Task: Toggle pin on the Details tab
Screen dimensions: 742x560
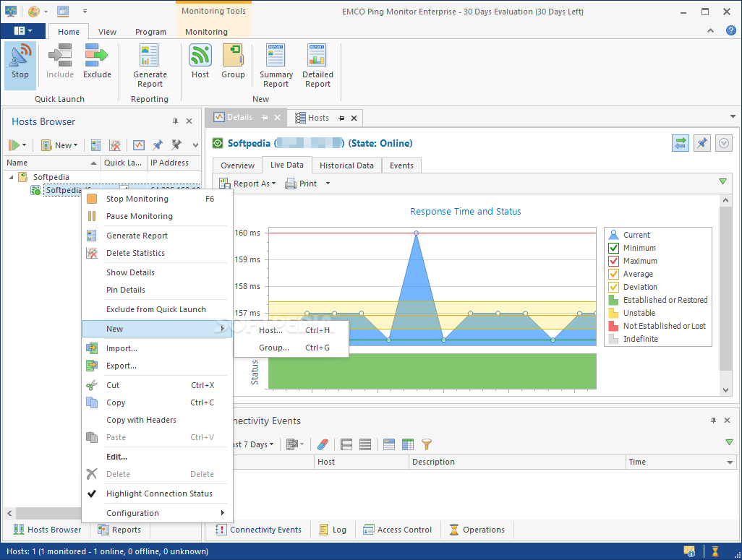Action: pos(265,117)
